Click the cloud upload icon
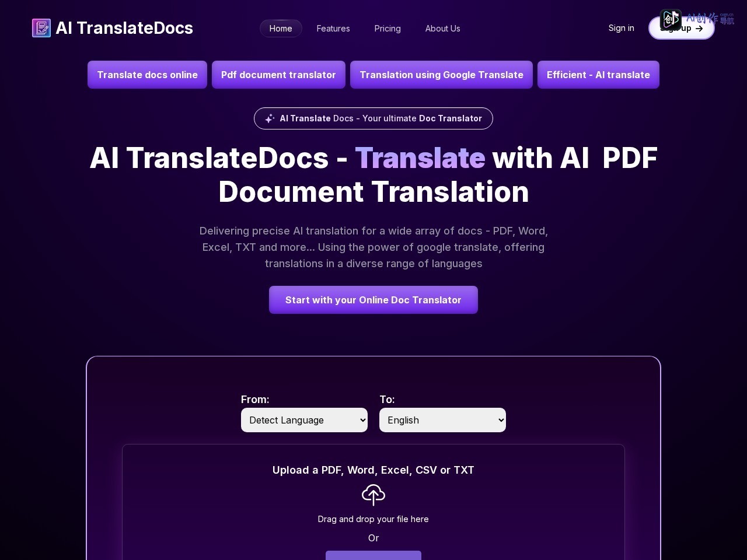Image resolution: width=747 pixels, height=560 pixels. (x=373, y=495)
